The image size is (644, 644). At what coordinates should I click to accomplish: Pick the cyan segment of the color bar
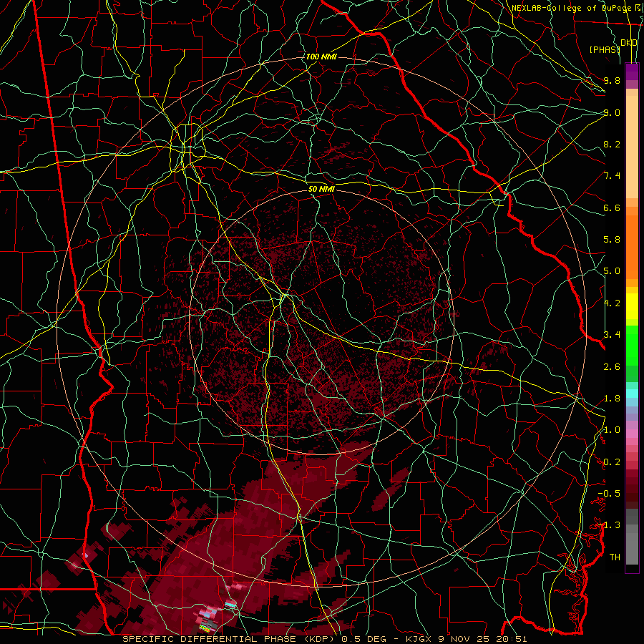pos(632,394)
